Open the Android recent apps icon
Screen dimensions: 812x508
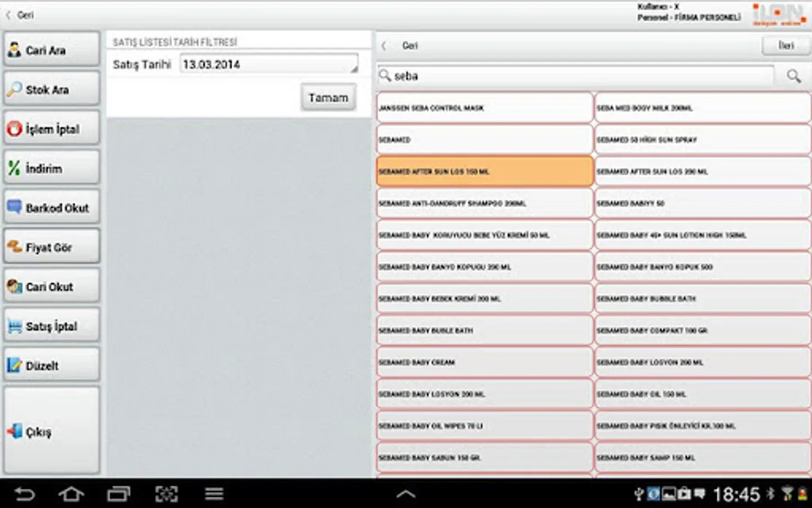point(118,494)
